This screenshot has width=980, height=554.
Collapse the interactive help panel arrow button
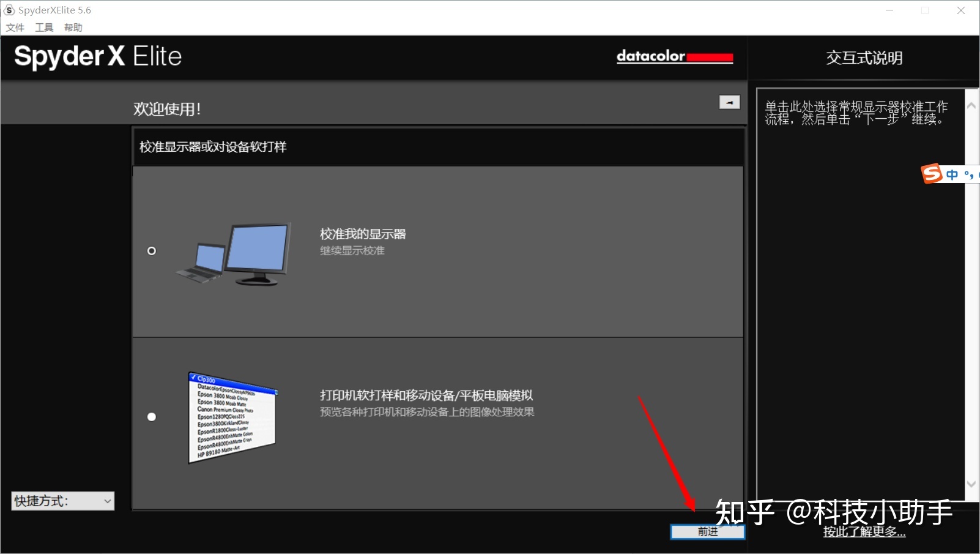point(729,102)
